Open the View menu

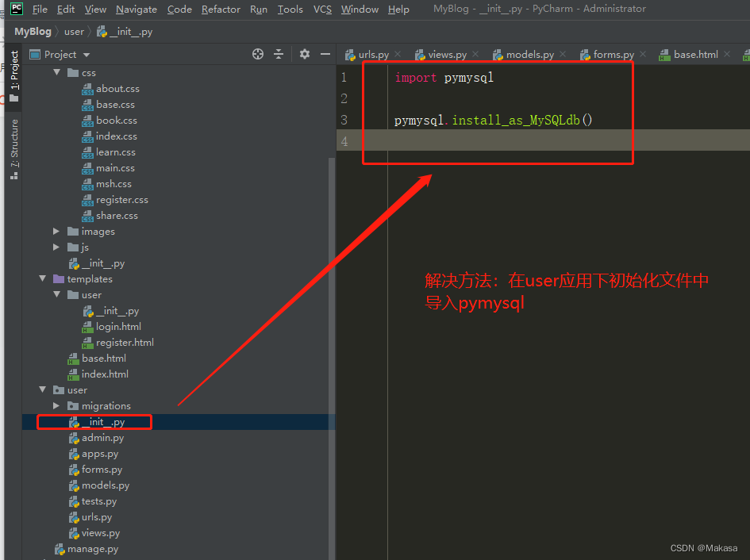95,9
